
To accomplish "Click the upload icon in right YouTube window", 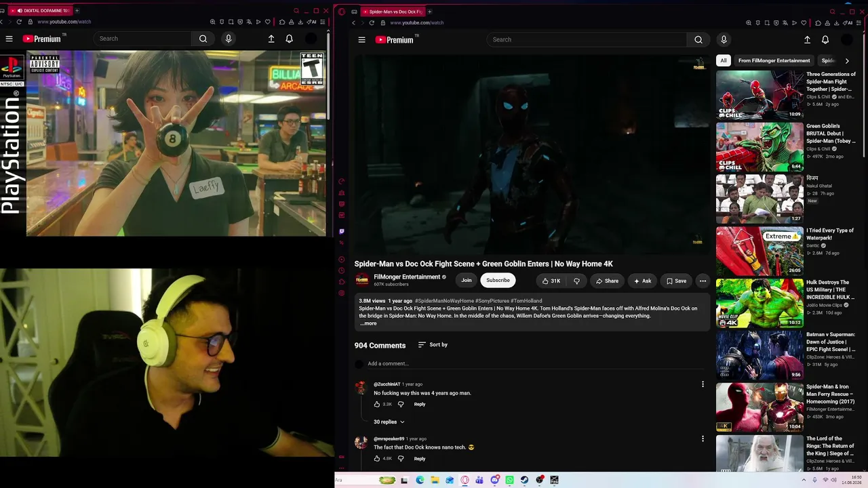I will pos(807,39).
